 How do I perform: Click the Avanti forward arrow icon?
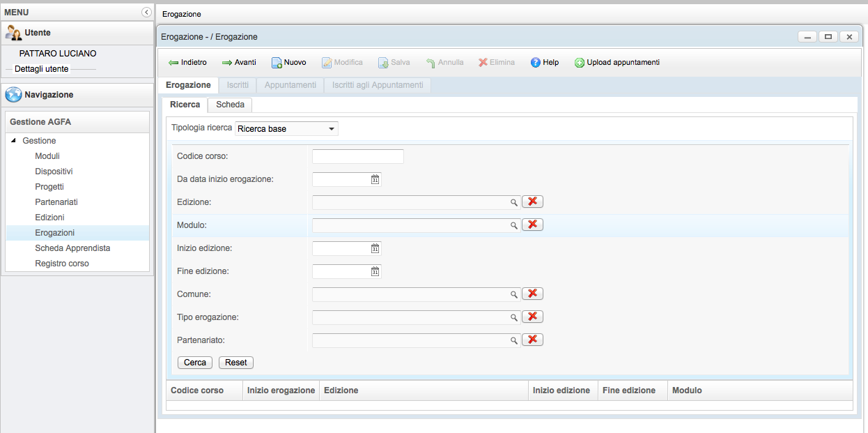point(227,63)
